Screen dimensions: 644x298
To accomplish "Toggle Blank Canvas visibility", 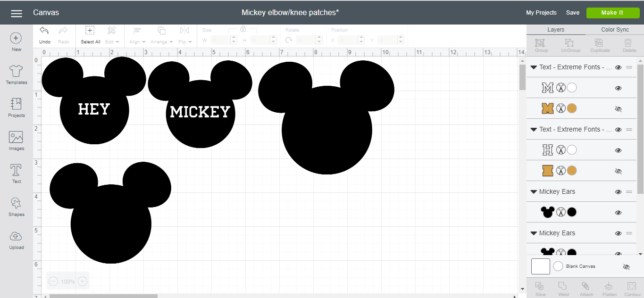I will [626, 267].
